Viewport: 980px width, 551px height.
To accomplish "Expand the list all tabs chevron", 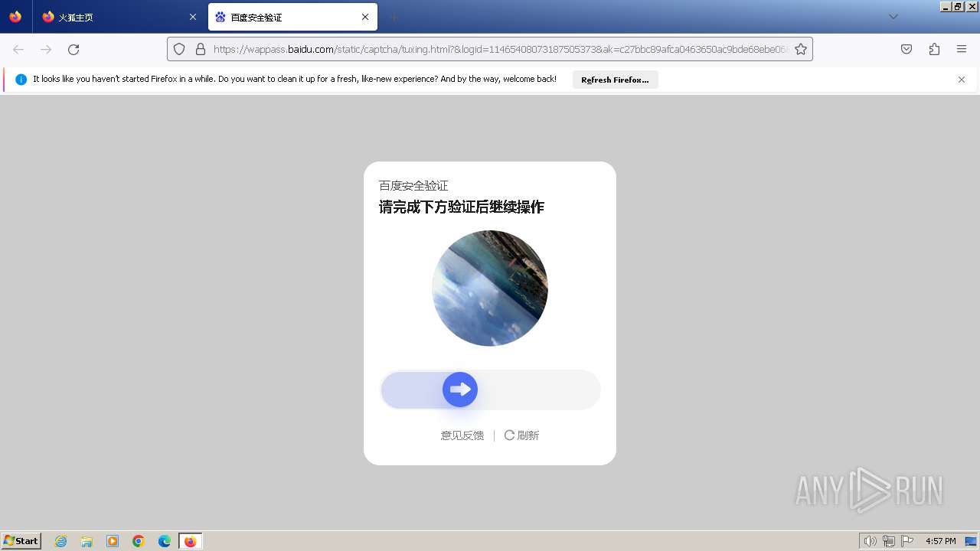I will click(893, 17).
